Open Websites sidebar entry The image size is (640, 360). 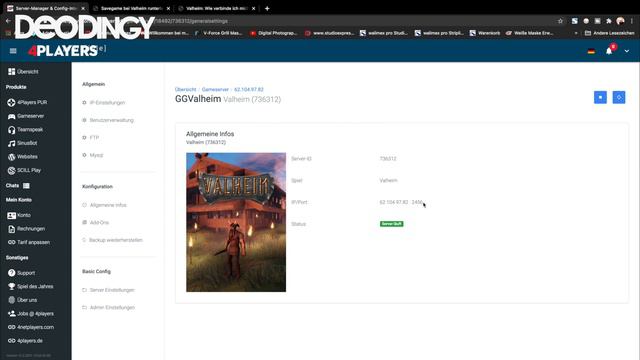(22, 157)
